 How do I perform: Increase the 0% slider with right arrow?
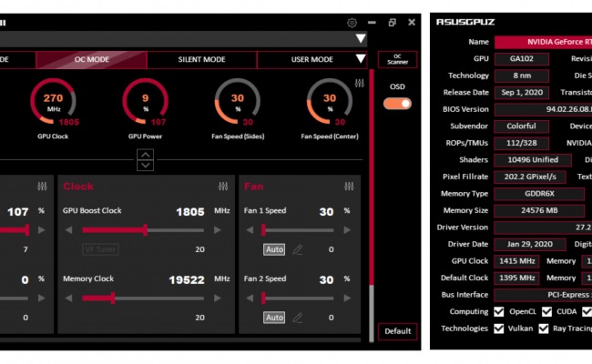[42, 298]
